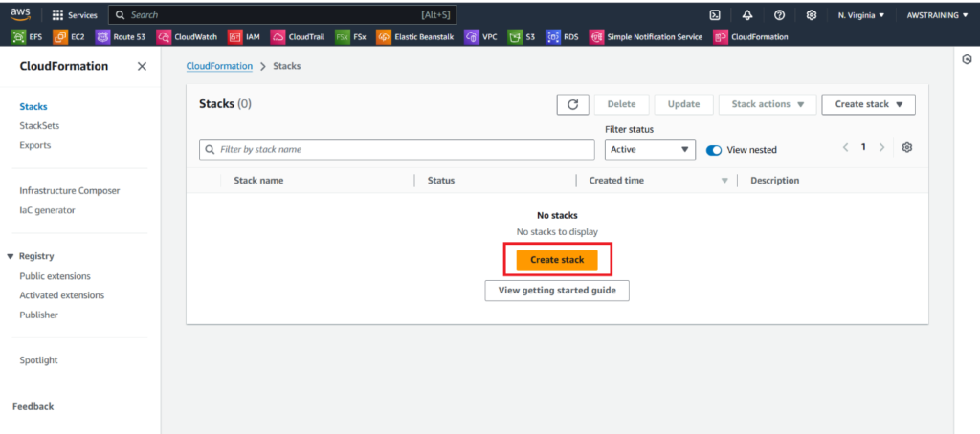The image size is (980, 434).
Task: Refresh the stacks list
Action: 572,104
